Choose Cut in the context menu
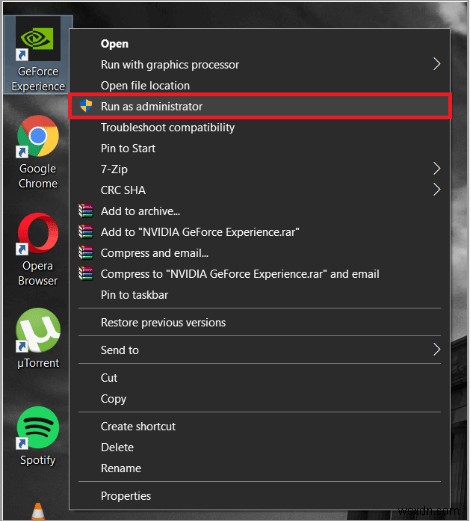 point(260,378)
